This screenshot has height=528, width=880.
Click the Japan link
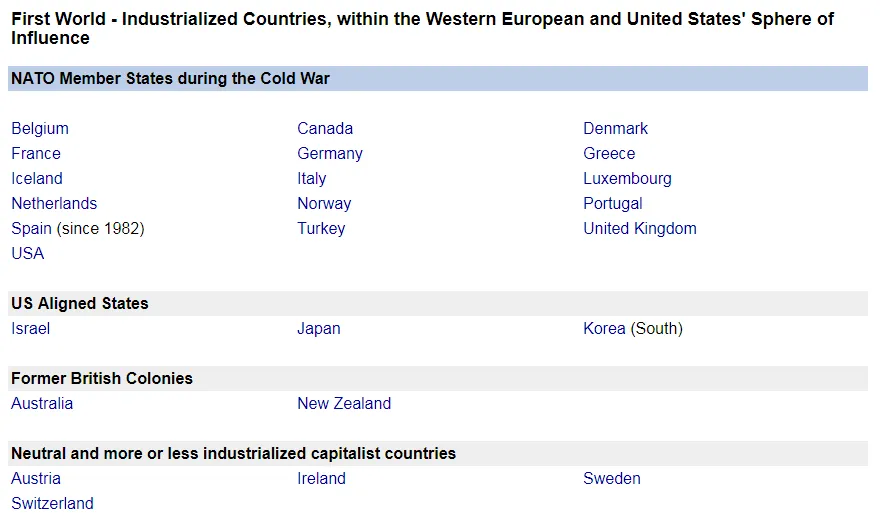319,329
